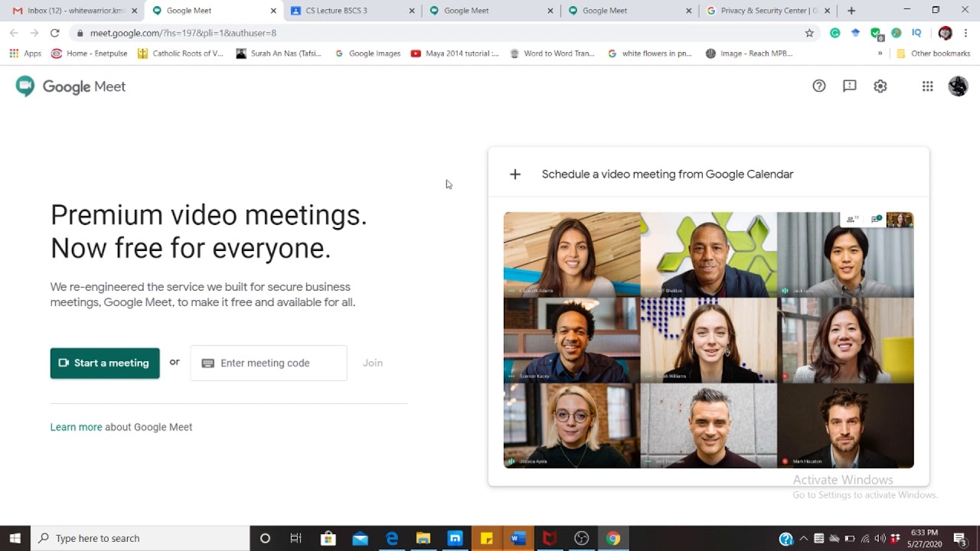980x551 pixels.
Task: Switch to the Privacy & Security Center tab
Action: [769, 11]
